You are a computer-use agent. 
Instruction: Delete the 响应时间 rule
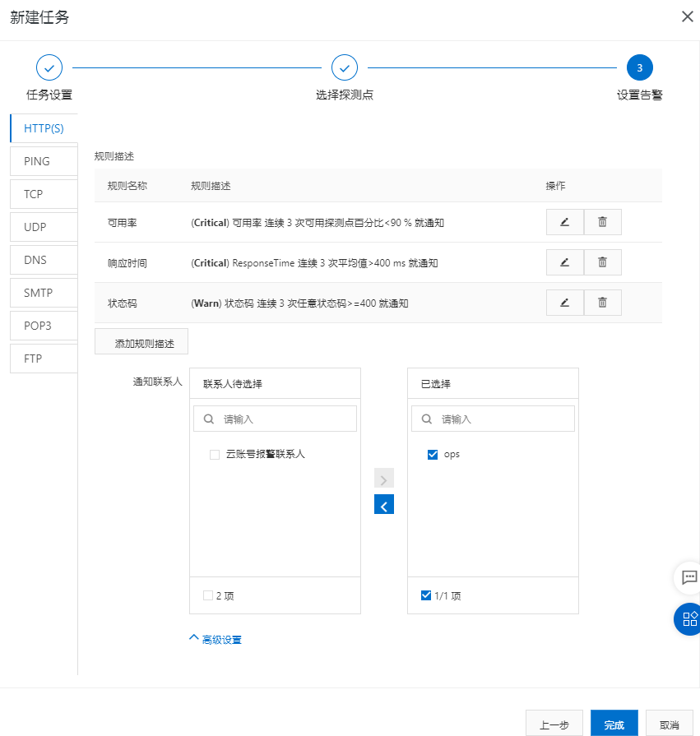[602, 262]
